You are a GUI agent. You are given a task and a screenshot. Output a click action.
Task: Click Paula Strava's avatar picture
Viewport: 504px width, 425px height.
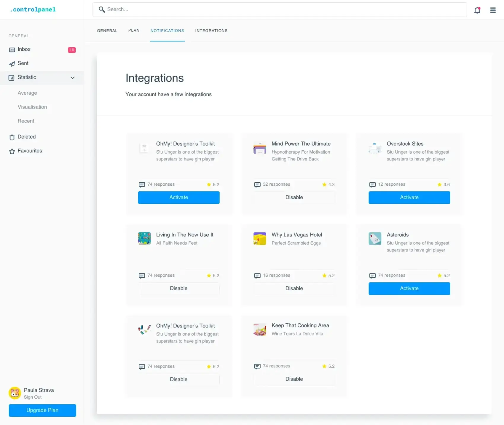pos(15,393)
